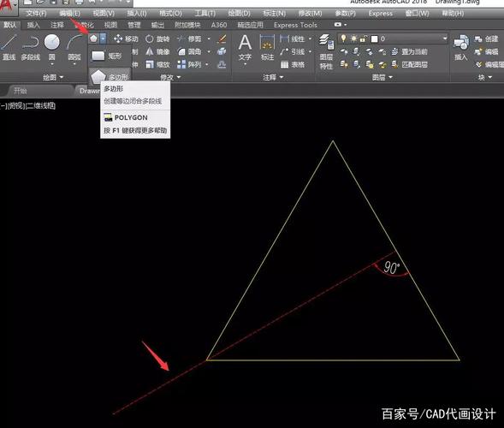Image resolution: width=504 pixels, height=428 pixels.
Task: Open the Linear dimension dropdown arrow
Action: coord(310,39)
